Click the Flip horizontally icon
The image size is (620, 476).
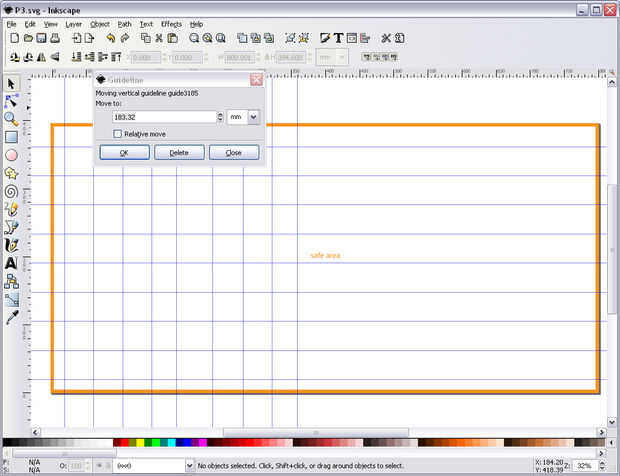tap(42, 57)
